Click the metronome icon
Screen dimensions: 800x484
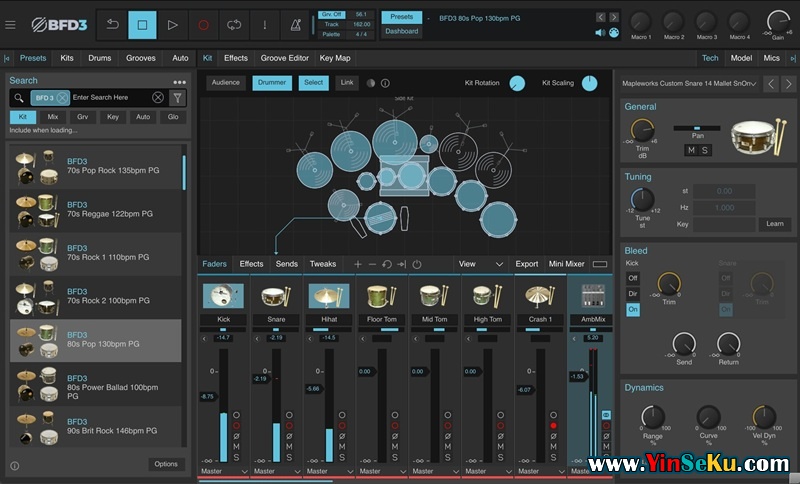pos(296,25)
